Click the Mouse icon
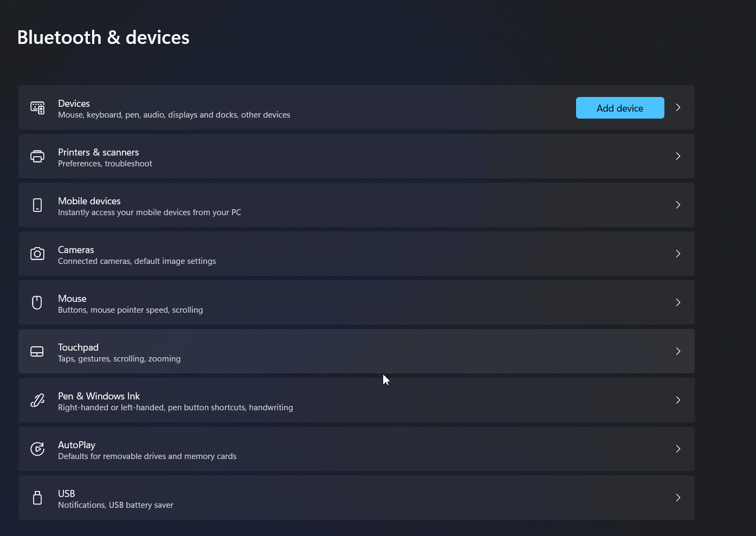Image resolution: width=756 pixels, height=536 pixels. [x=37, y=302]
